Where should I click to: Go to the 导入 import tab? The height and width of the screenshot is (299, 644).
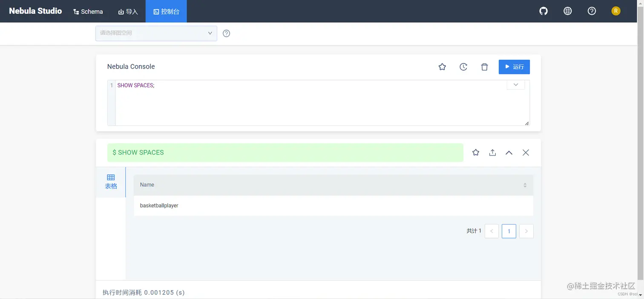click(x=128, y=11)
